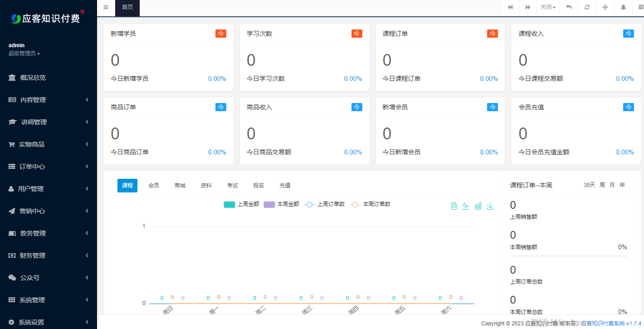Screen dimensions: 644x329
Task: Select the 首页 tab
Action: click(x=127, y=8)
